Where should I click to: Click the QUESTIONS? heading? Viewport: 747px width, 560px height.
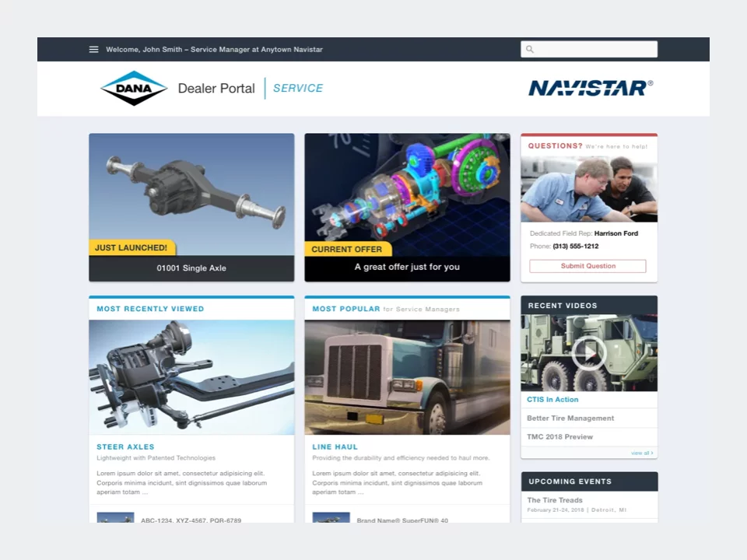[555, 146]
